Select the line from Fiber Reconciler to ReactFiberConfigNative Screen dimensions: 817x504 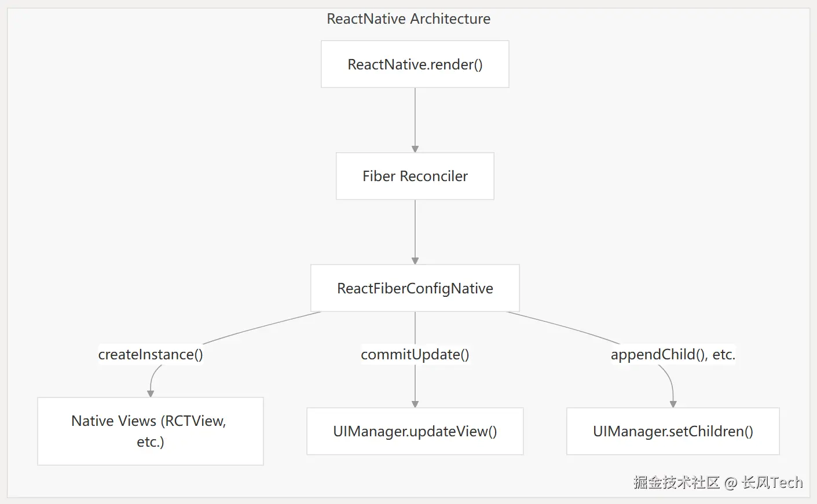point(415,230)
